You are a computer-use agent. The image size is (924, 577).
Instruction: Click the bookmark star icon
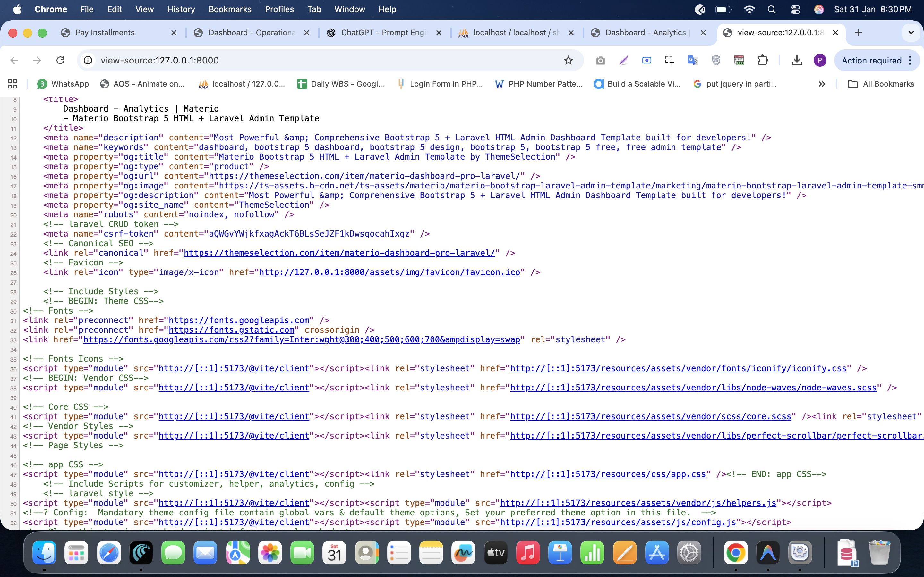pos(568,60)
